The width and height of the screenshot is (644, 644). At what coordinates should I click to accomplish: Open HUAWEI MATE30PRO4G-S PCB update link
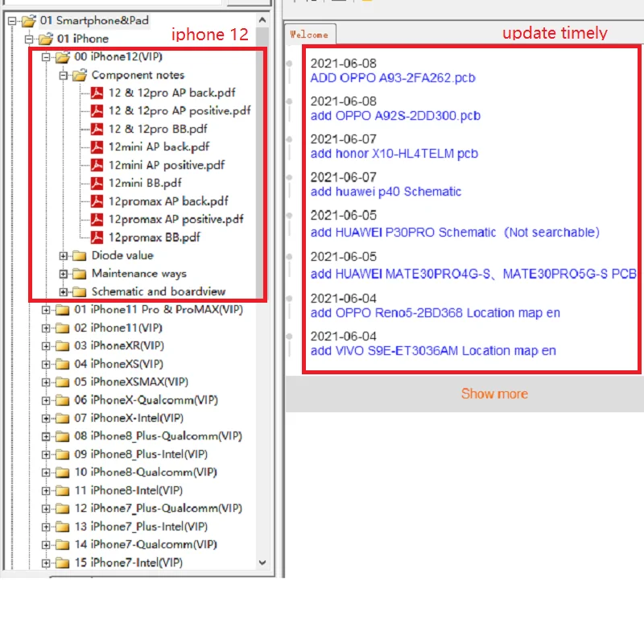point(473,274)
